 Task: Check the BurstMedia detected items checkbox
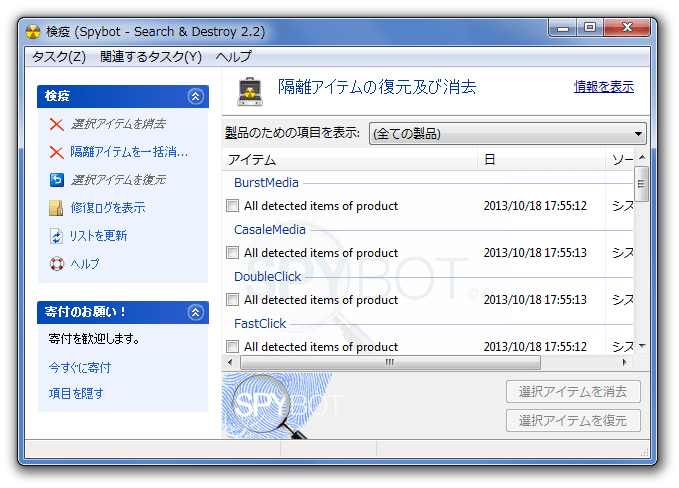pos(233,205)
